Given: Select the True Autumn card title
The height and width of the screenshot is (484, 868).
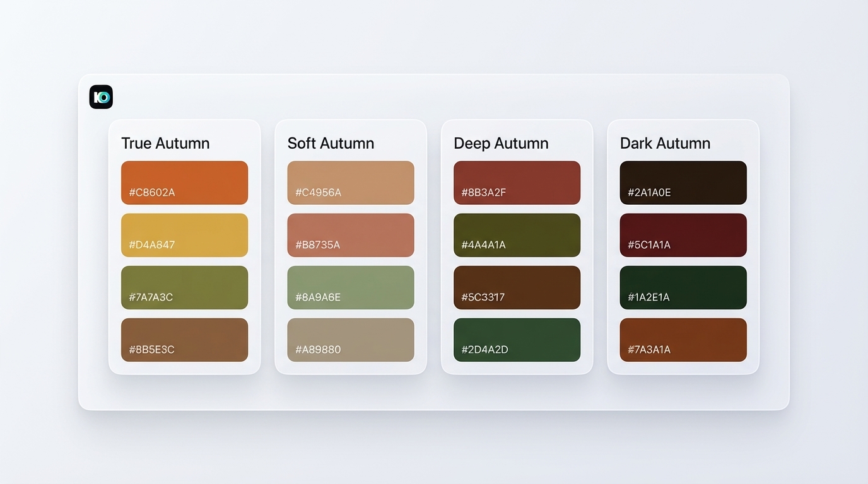Looking at the screenshot, I should click(x=165, y=143).
